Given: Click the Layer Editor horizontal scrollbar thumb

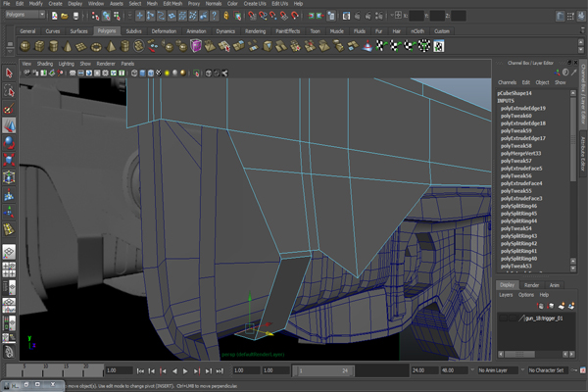Looking at the screenshot, I should 519,354.
